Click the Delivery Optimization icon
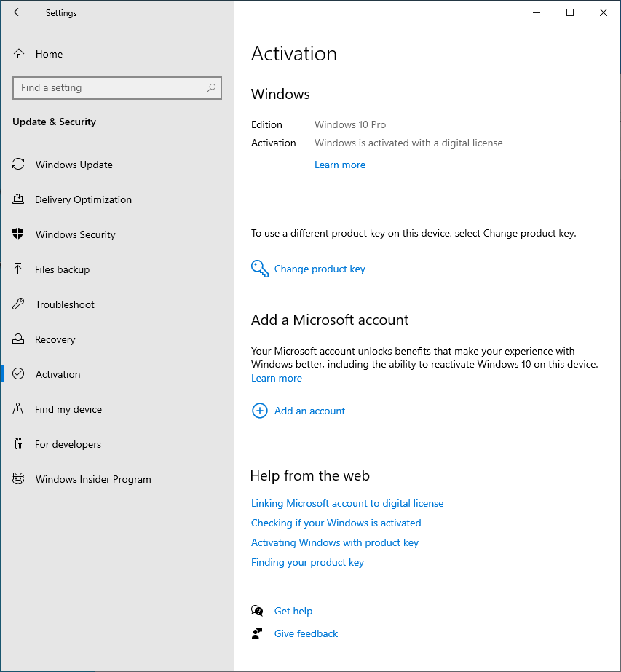The image size is (621, 672). point(18,199)
